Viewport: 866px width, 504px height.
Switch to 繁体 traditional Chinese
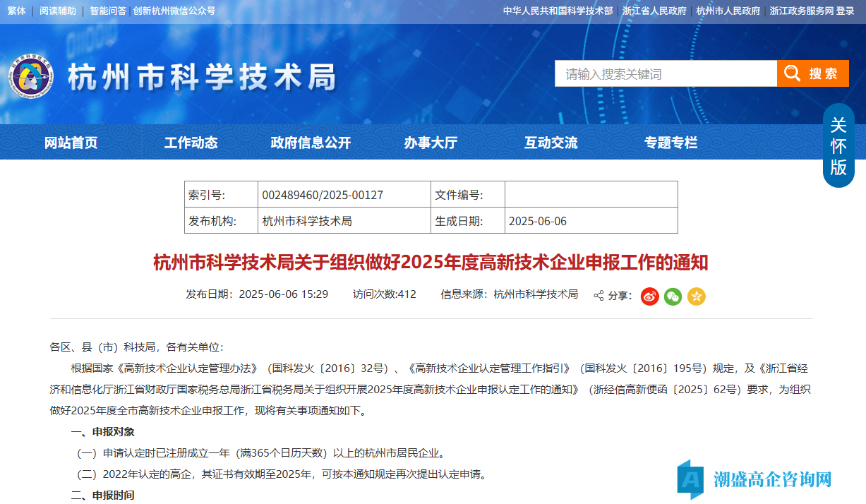[16, 11]
